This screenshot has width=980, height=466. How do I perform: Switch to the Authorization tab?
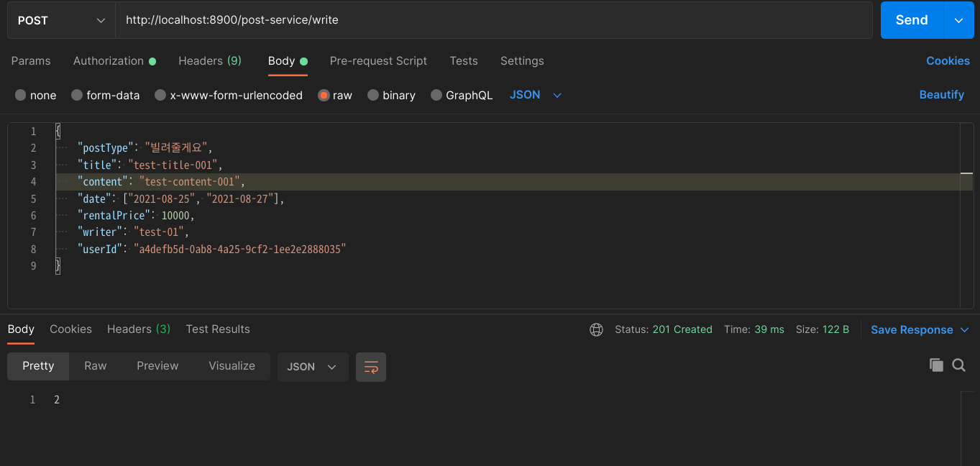coord(114,61)
